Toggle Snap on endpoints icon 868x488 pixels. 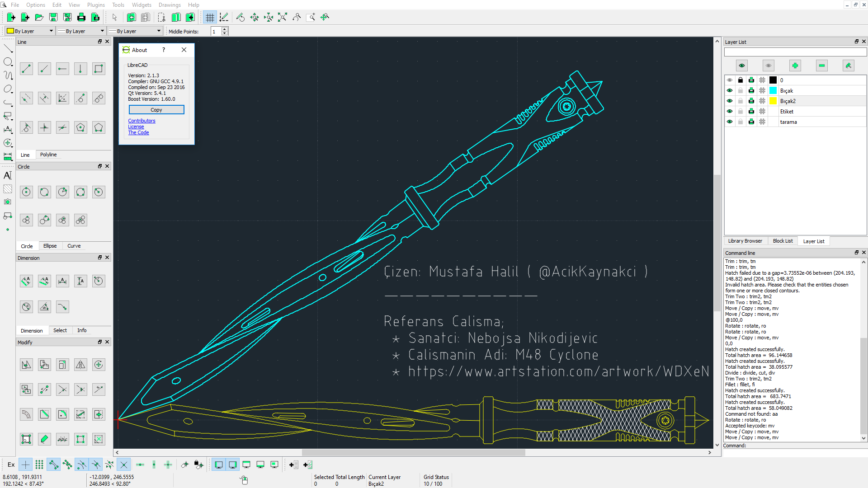point(53,465)
